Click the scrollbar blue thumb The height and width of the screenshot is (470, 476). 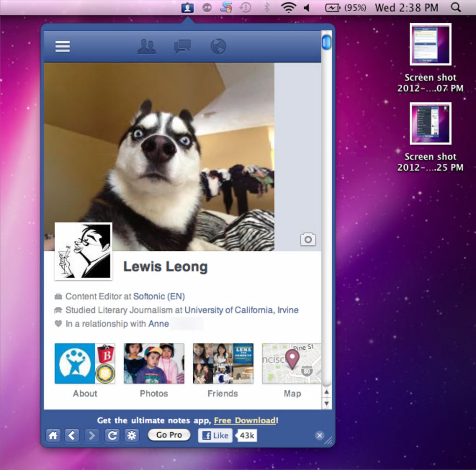coord(326,42)
